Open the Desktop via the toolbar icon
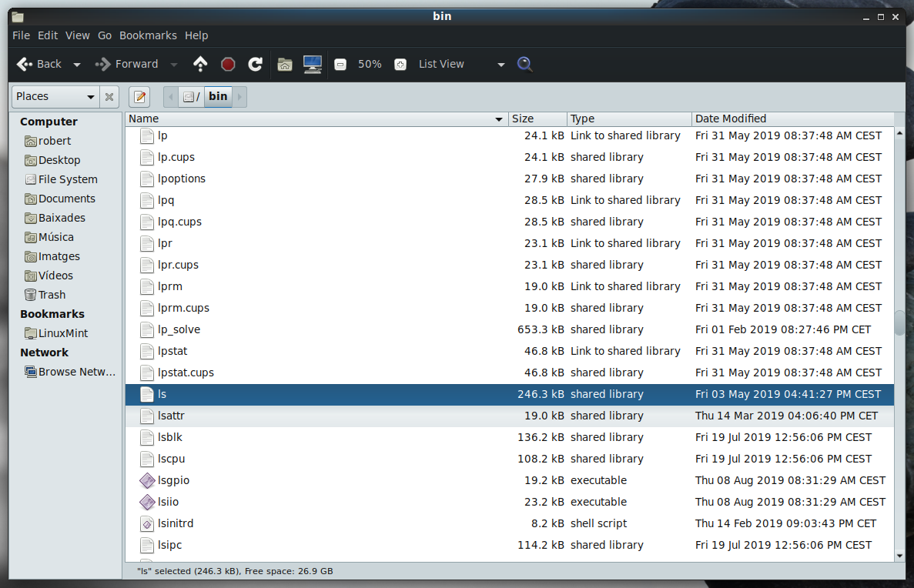Viewport: 914px width, 588px height. (313, 64)
